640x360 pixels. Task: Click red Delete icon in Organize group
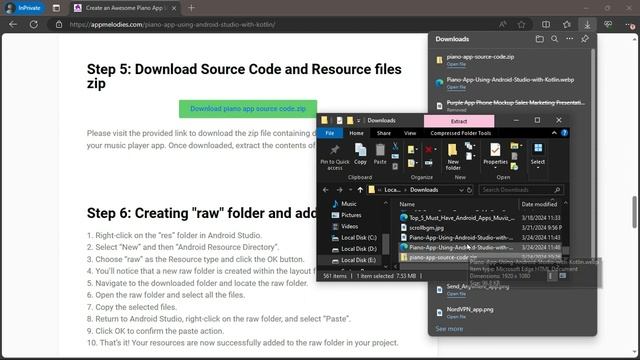tap(429, 149)
